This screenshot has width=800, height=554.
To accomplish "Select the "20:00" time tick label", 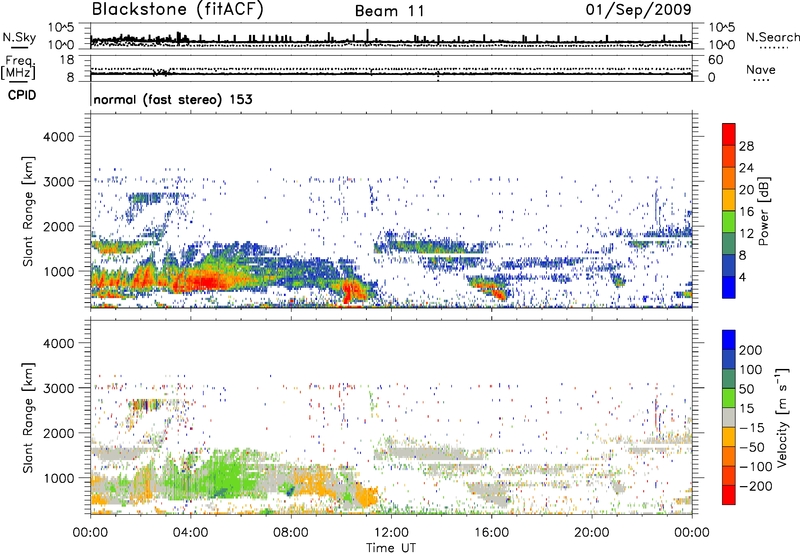I will coord(591,533).
